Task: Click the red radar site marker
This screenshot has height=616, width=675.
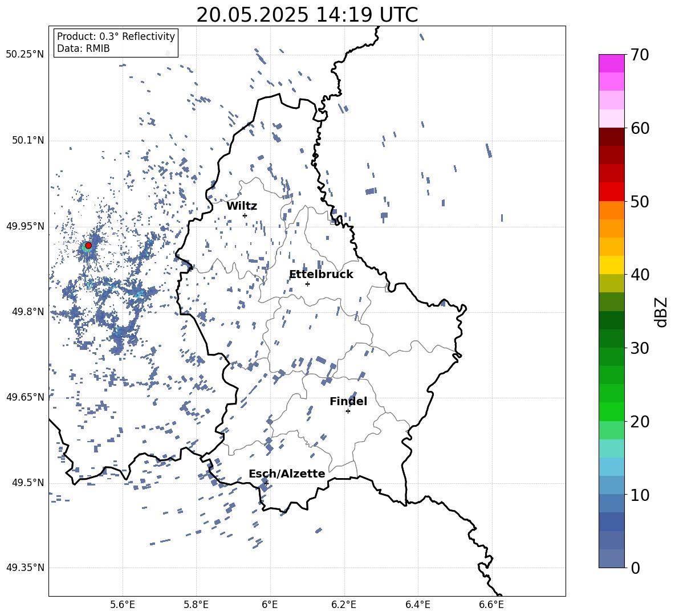Action: (88, 246)
